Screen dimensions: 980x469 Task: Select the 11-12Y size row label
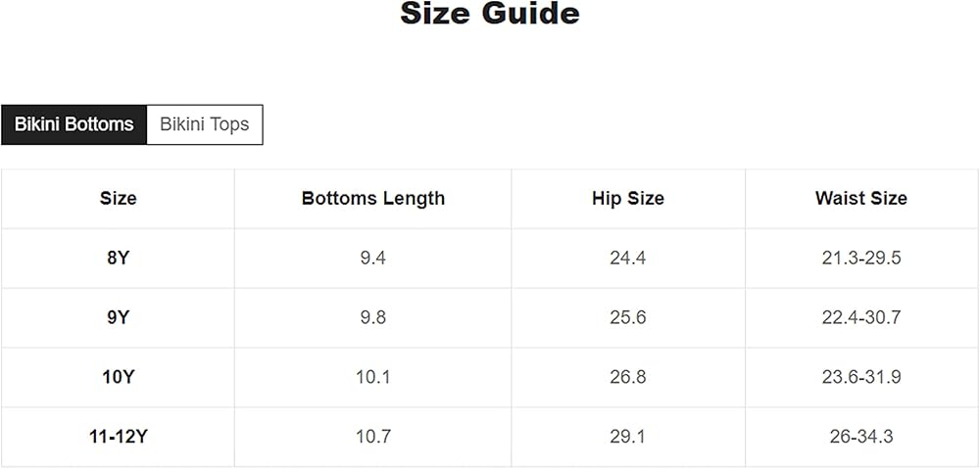(118, 437)
